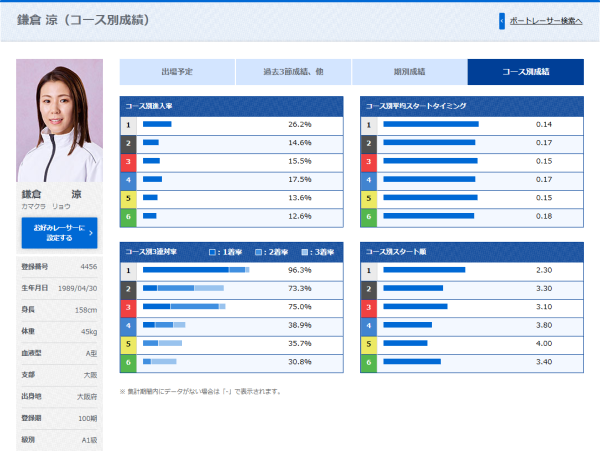This screenshot has height=451, width=600.
Task: Click birth date 1989/04/30
Action: pyautogui.click(x=77, y=288)
